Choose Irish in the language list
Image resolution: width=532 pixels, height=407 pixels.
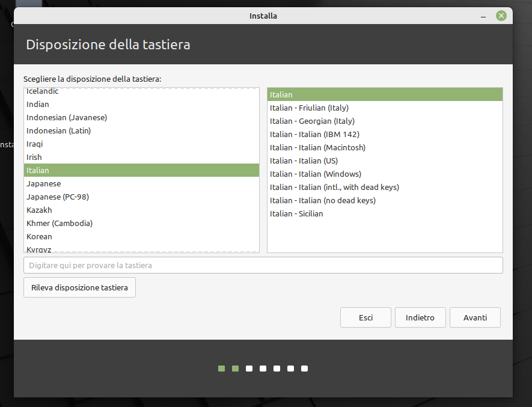pos(141,157)
